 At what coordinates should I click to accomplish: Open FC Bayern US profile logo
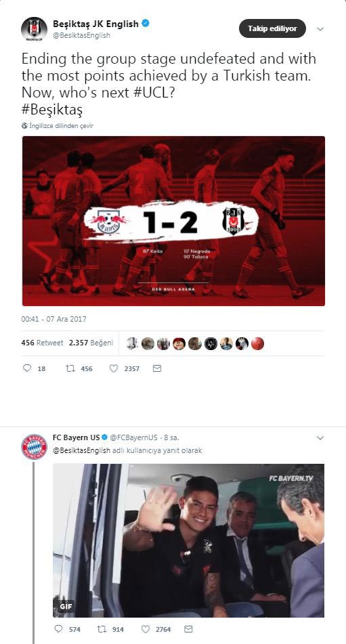[x=34, y=446]
